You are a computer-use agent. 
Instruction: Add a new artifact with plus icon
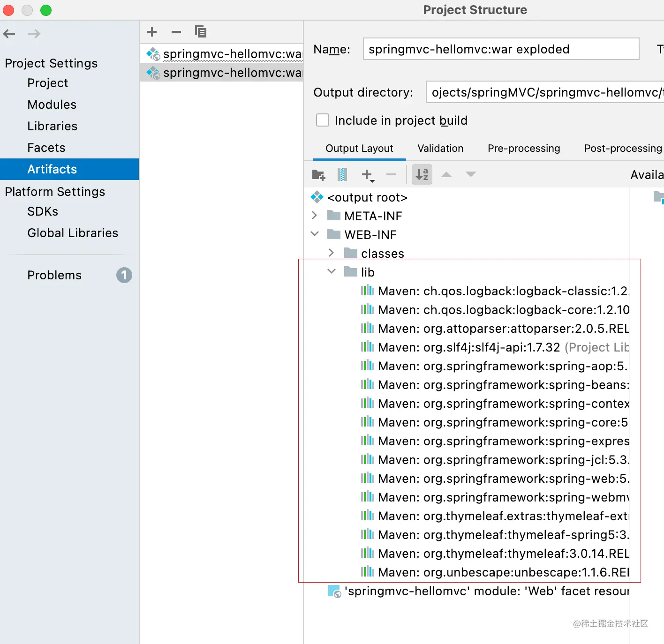pyautogui.click(x=152, y=32)
